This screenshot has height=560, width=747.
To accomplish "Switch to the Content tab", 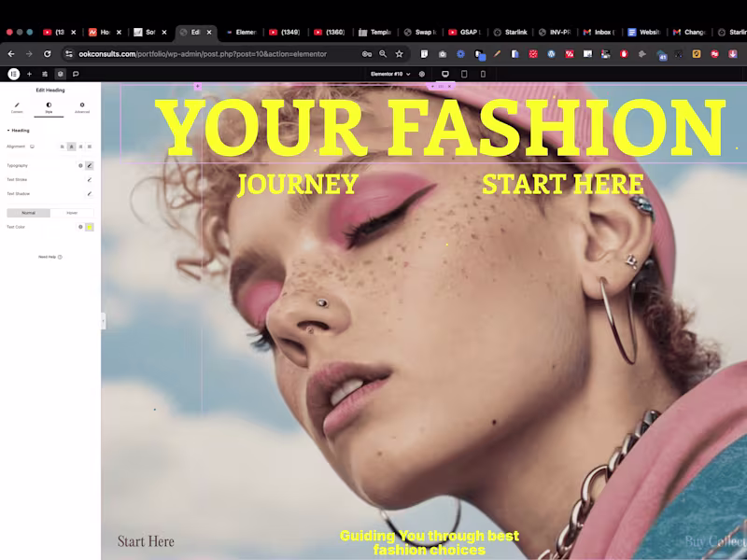I will (x=17, y=109).
